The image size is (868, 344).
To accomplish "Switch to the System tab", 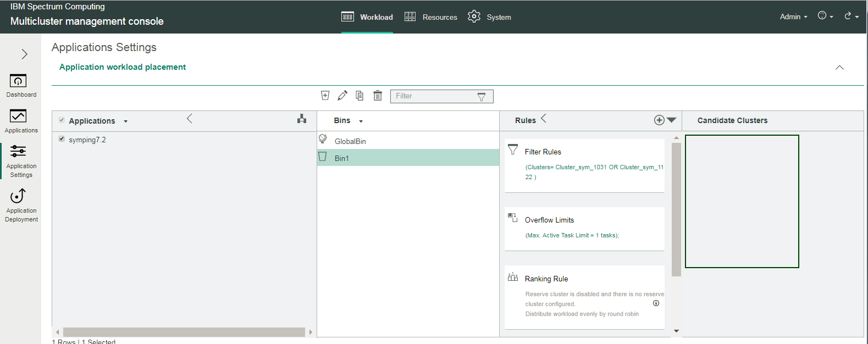I will click(489, 17).
